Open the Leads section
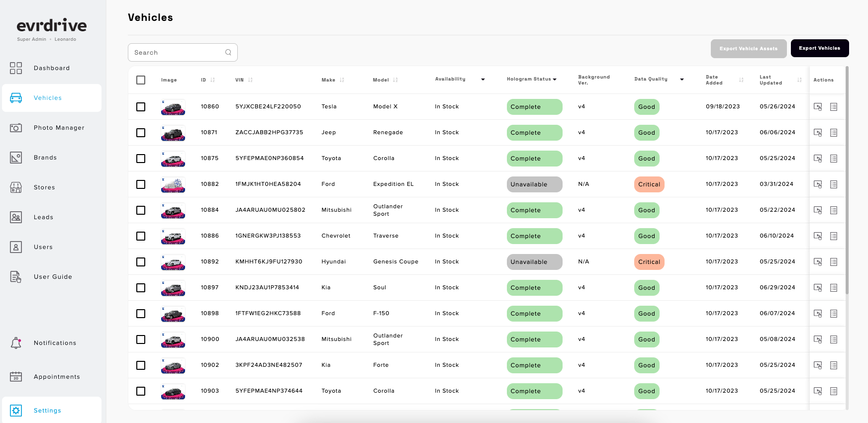868x423 pixels. point(52,217)
